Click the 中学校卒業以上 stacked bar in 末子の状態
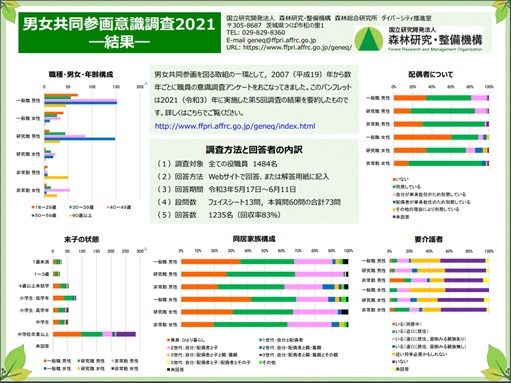This screenshot has height=383, width=511. coord(94,334)
